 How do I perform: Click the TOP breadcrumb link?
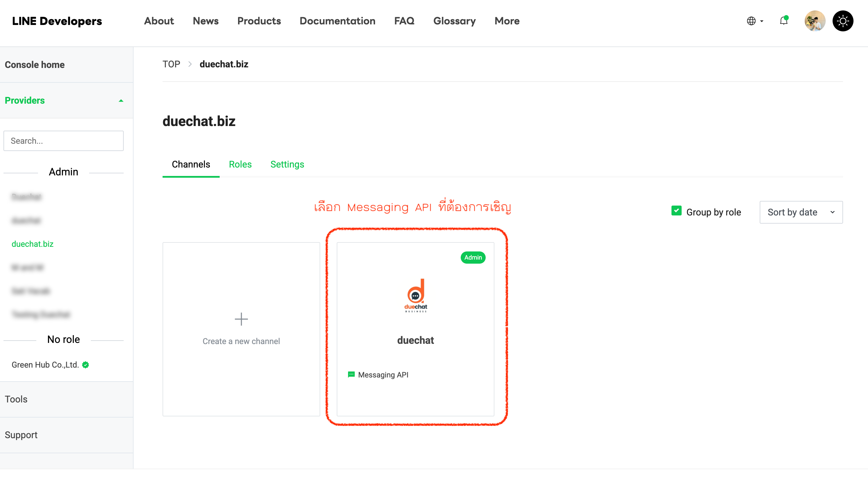(x=171, y=64)
